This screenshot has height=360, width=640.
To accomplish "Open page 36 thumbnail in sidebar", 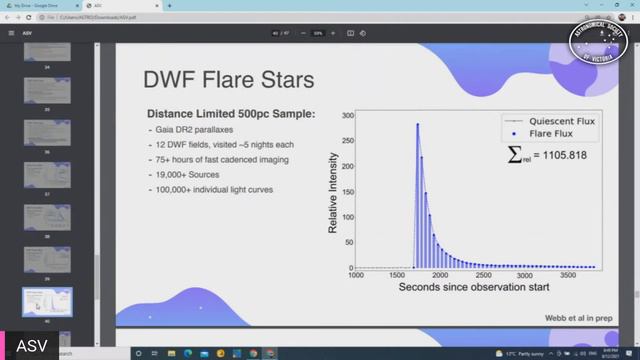I will pos(47,133).
